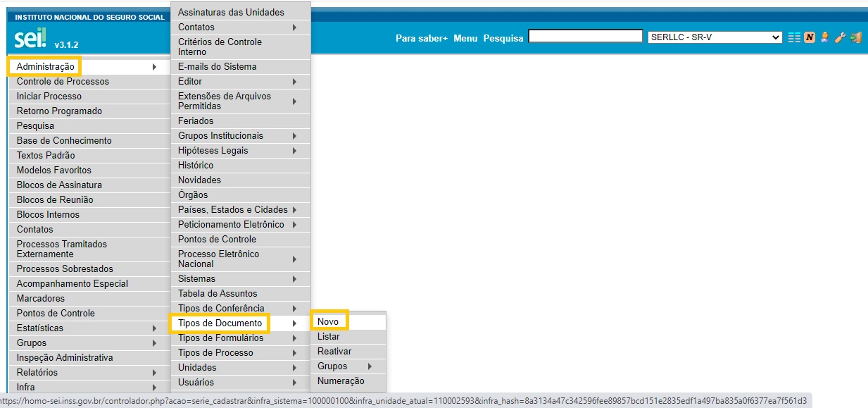Open system settings wrench icon

(840, 38)
